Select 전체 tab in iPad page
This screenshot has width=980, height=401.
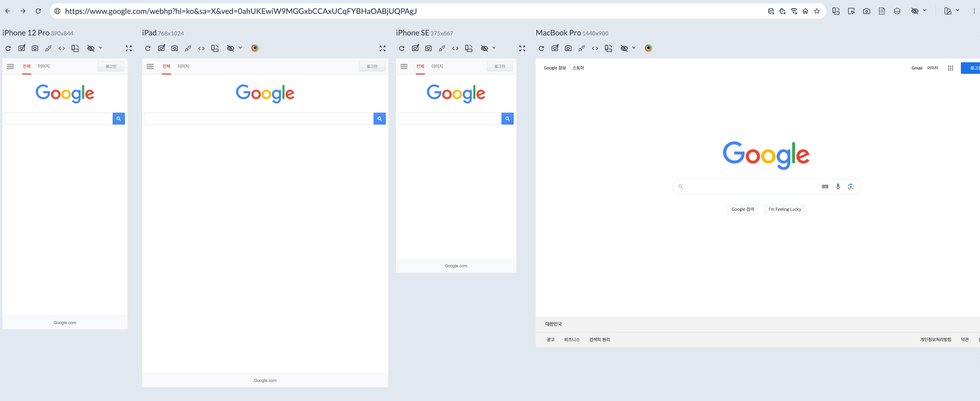[166, 66]
